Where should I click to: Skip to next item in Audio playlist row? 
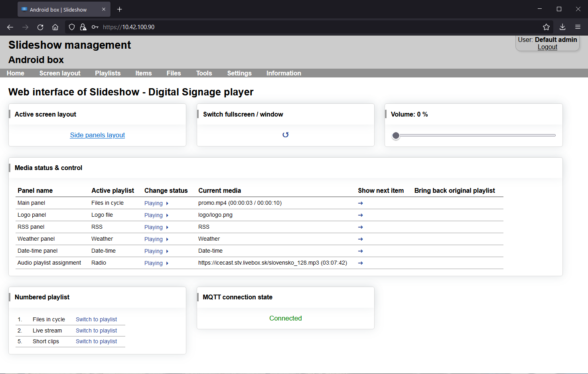[x=360, y=263]
